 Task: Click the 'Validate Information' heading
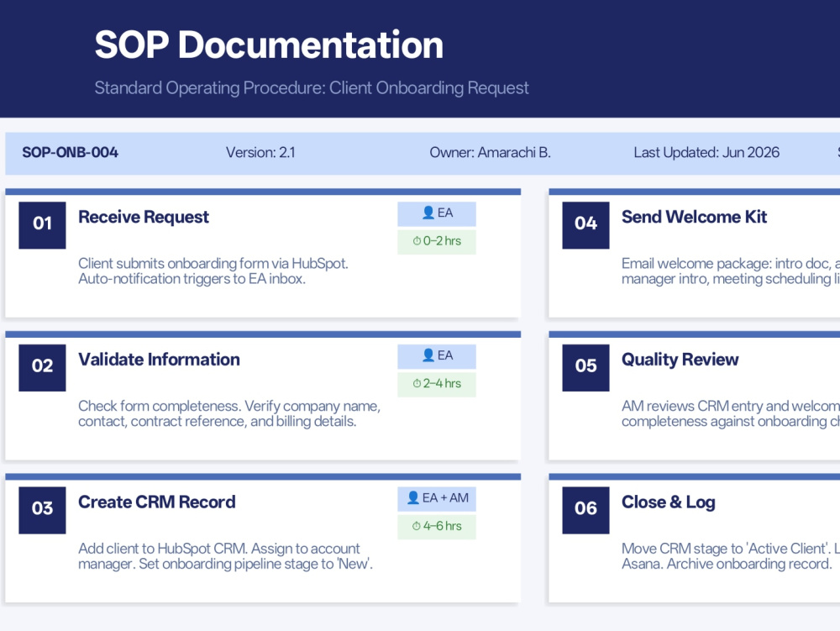[159, 360]
